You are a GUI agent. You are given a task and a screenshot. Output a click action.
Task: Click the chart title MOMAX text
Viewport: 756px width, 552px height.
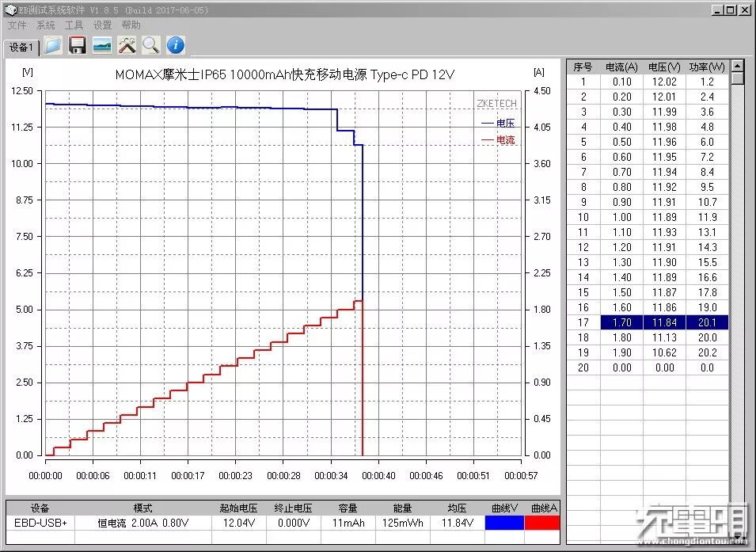284,74
